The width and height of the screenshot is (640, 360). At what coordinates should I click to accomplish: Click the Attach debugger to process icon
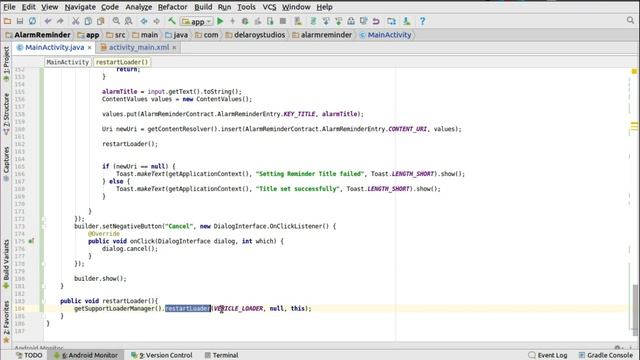[x=270, y=21]
